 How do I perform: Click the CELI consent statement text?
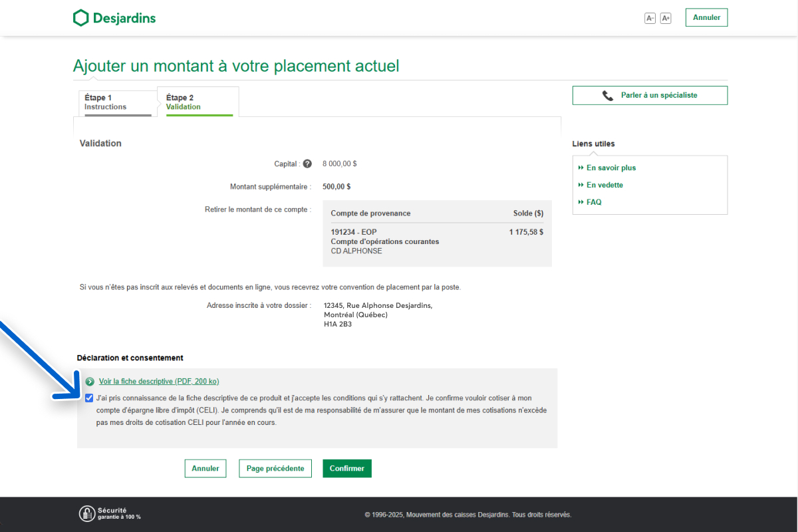pyautogui.click(x=321, y=410)
